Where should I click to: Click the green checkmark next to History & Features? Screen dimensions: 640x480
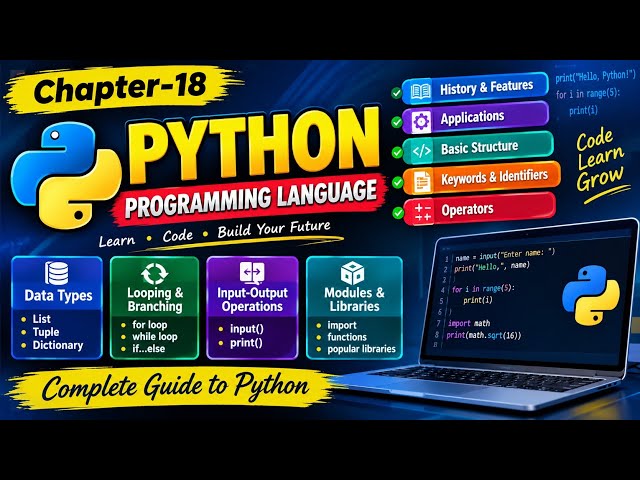click(396, 93)
